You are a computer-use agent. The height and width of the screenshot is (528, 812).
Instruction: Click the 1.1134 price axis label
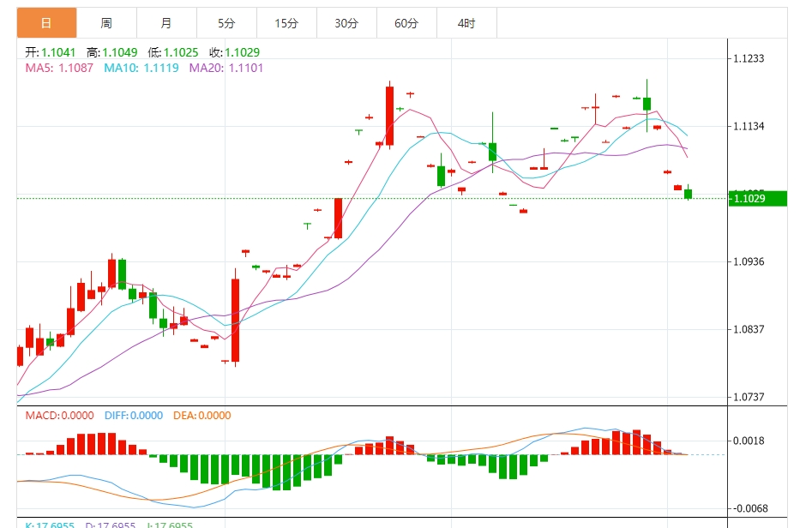pos(749,126)
